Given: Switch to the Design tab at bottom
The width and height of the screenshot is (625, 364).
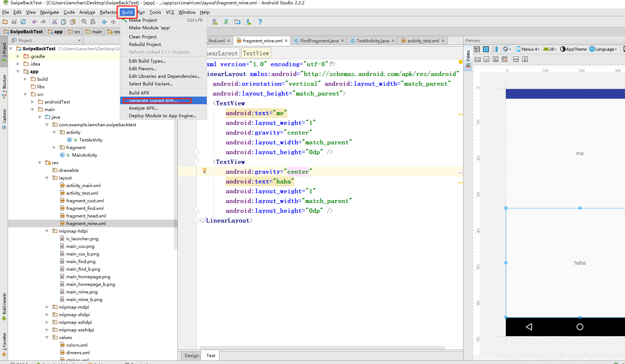Looking at the screenshot, I should (x=192, y=356).
